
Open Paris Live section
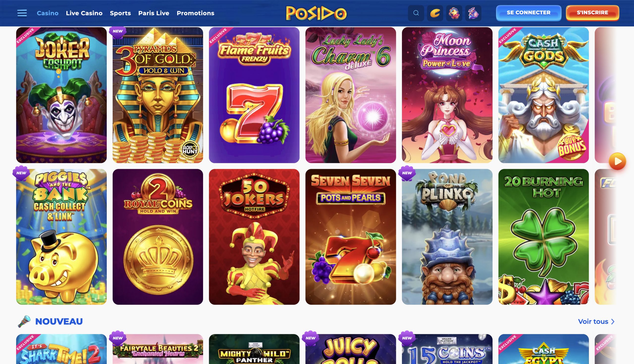tap(154, 13)
